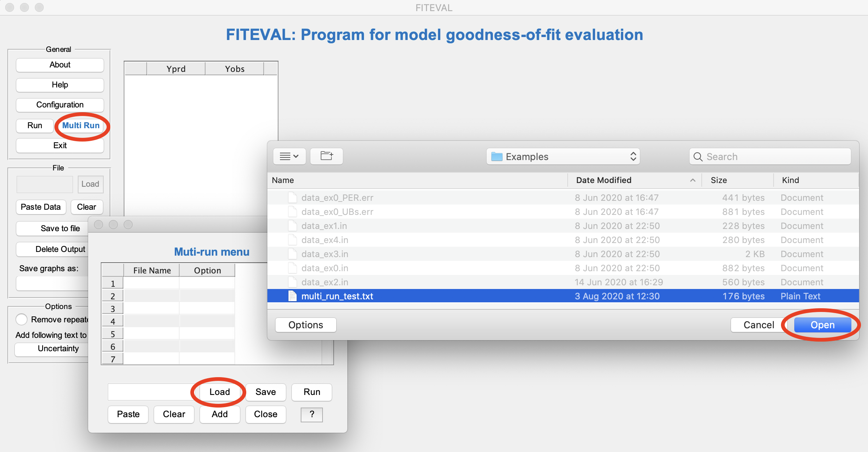This screenshot has width=868, height=452.
Task: Click the Multi Run button
Action: (x=81, y=126)
